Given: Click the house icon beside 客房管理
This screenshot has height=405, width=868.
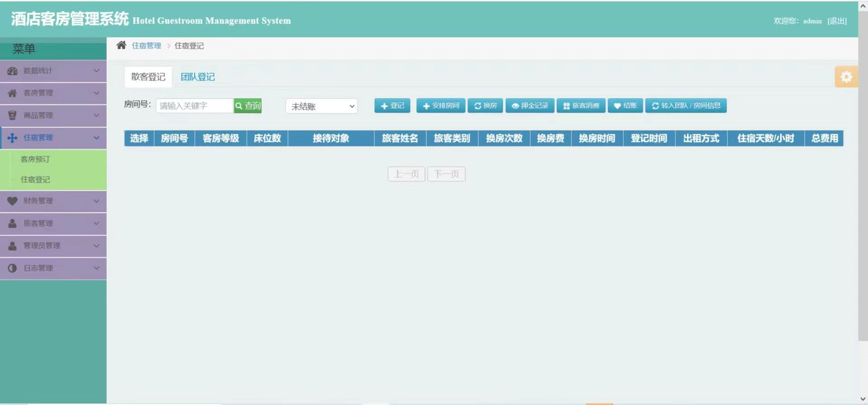Looking at the screenshot, I should 12,93.
